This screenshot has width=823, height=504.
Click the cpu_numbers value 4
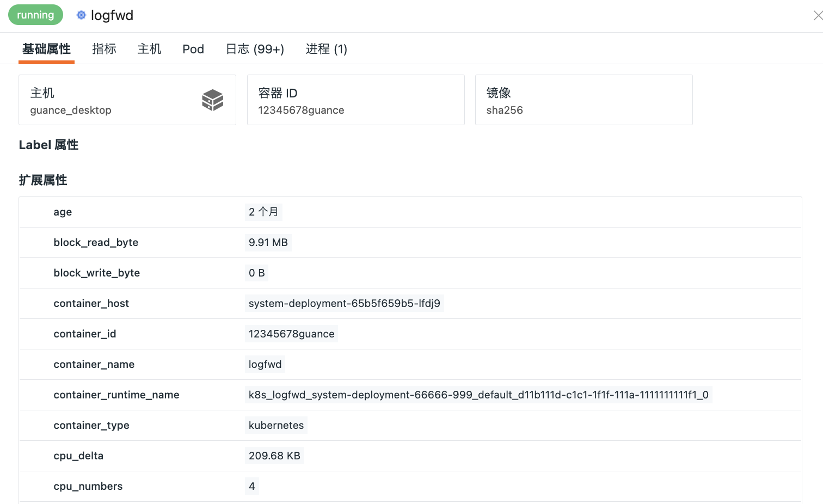251,486
